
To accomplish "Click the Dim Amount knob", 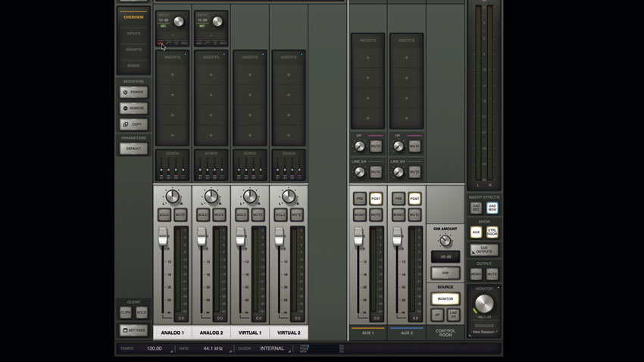I will click(x=445, y=241).
